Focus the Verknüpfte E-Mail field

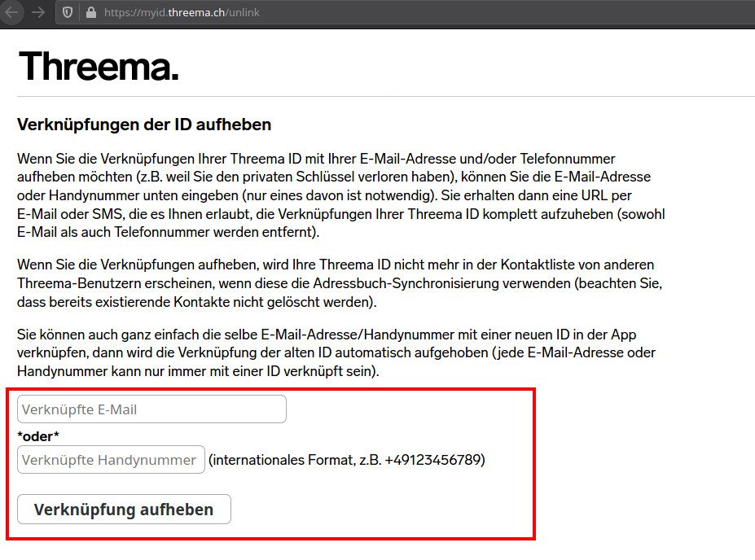151,409
